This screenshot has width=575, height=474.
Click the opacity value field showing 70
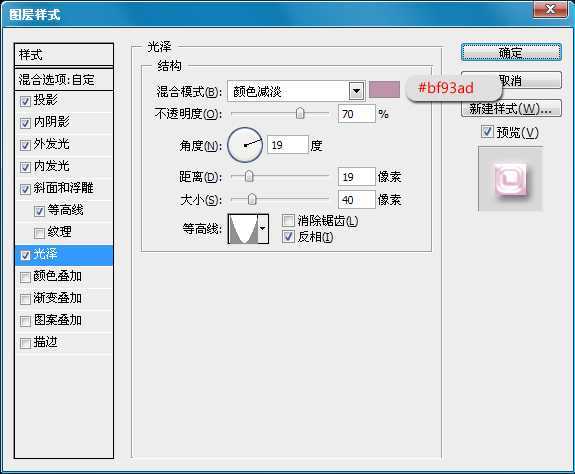pos(357,114)
